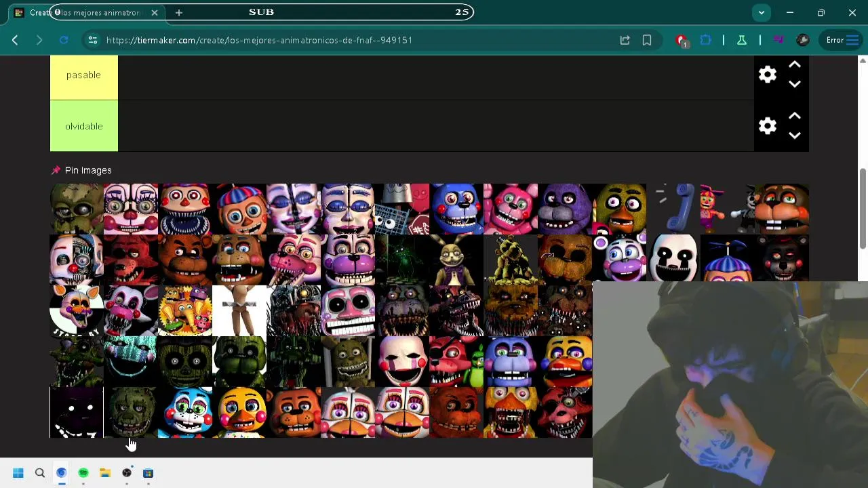Expand the tab search dropdown

click(x=762, y=12)
